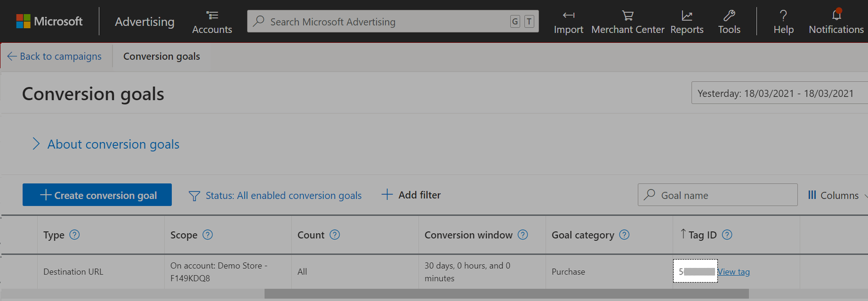Open the Tools menu
This screenshot has height=301, width=868.
[729, 22]
